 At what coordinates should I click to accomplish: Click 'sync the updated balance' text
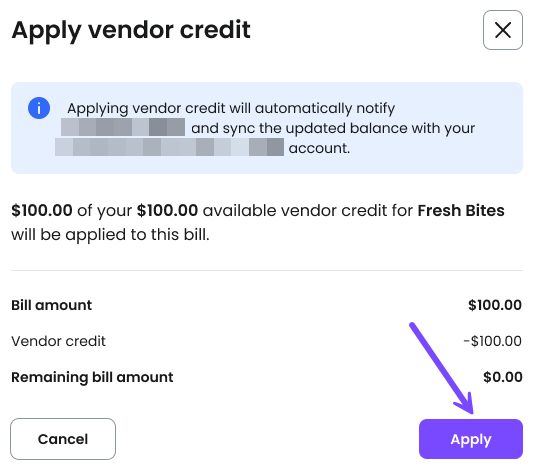point(314,128)
